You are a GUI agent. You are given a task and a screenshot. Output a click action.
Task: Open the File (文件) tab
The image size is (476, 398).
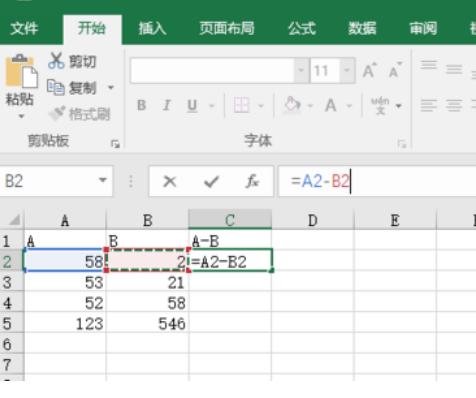24,29
